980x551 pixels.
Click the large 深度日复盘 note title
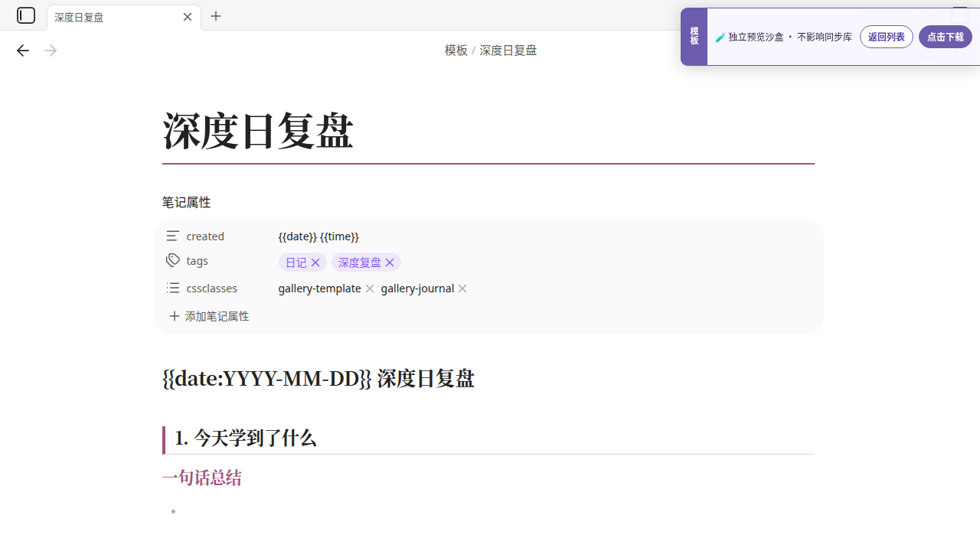pyautogui.click(x=258, y=130)
